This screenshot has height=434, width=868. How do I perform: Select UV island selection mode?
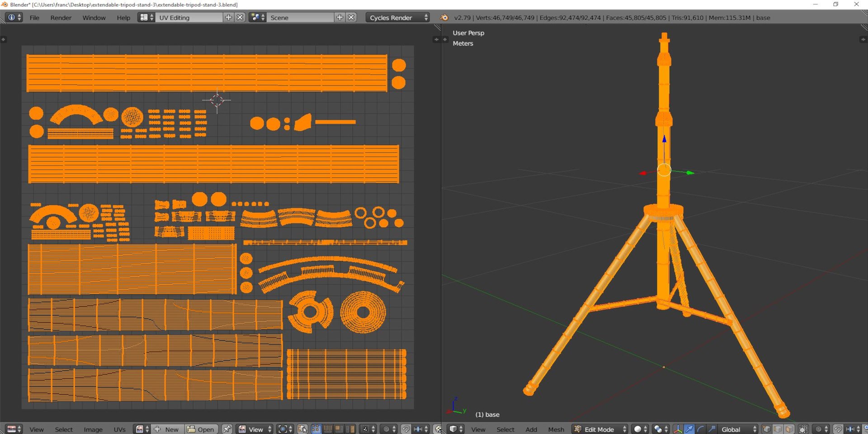350,429
